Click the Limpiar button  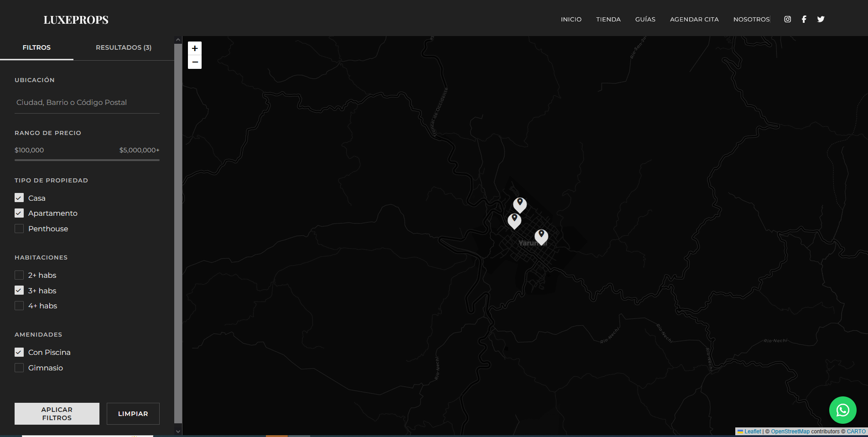[133, 414]
